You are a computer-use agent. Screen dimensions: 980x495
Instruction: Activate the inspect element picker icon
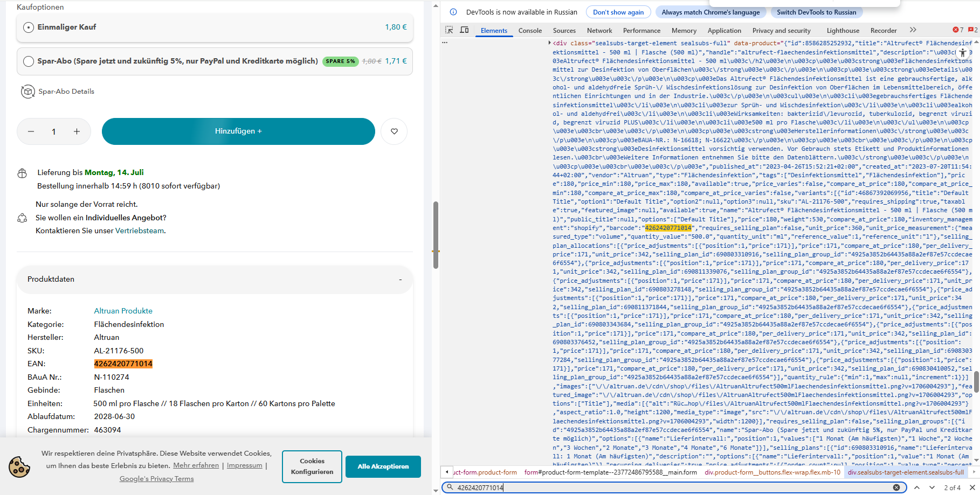(x=449, y=30)
